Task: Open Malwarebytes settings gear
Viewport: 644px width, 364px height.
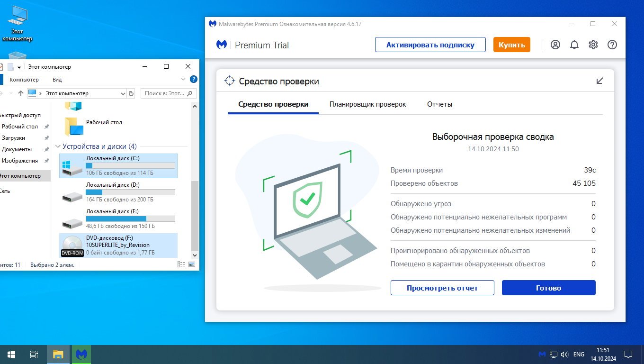Action: pyautogui.click(x=593, y=45)
